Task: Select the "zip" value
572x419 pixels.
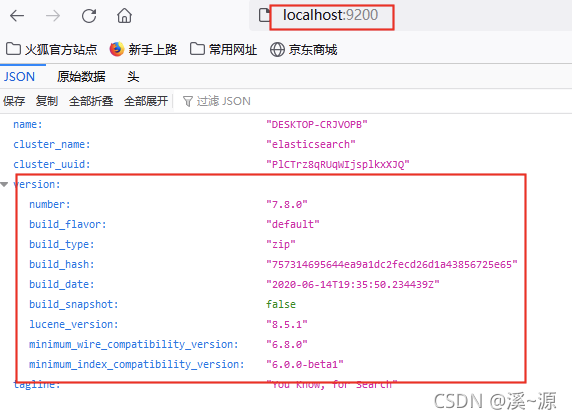Action: (281, 244)
